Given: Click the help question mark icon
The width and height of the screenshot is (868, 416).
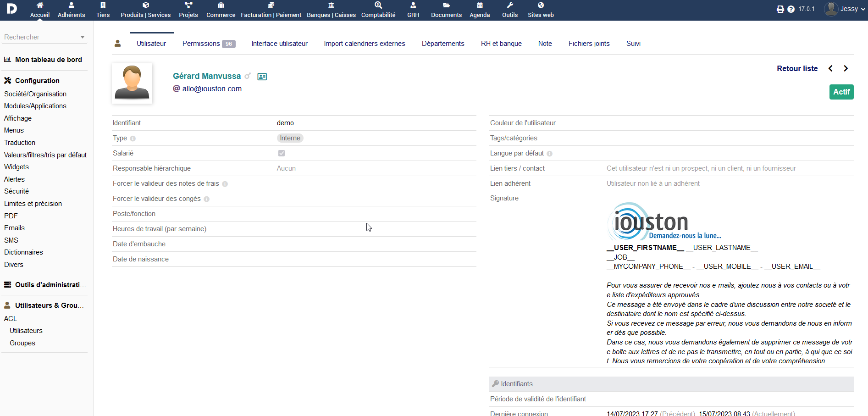Looking at the screenshot, I should (791, 9).
